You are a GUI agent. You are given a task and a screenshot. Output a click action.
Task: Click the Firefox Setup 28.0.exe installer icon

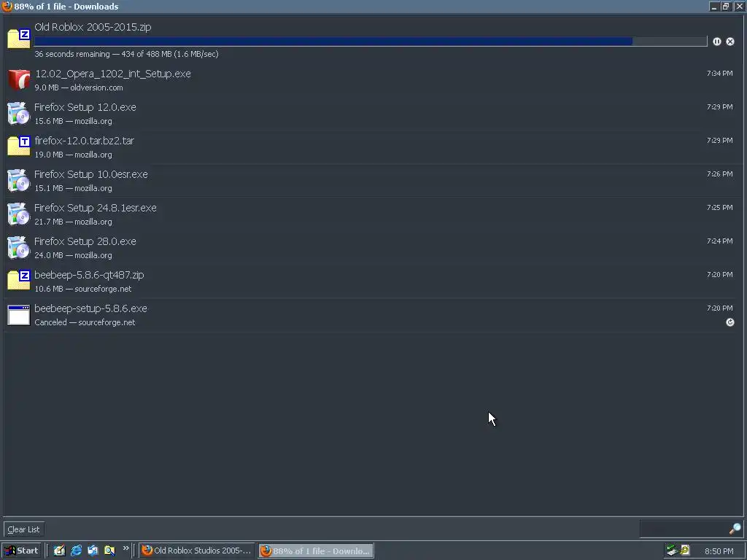[x=18, y=248]
